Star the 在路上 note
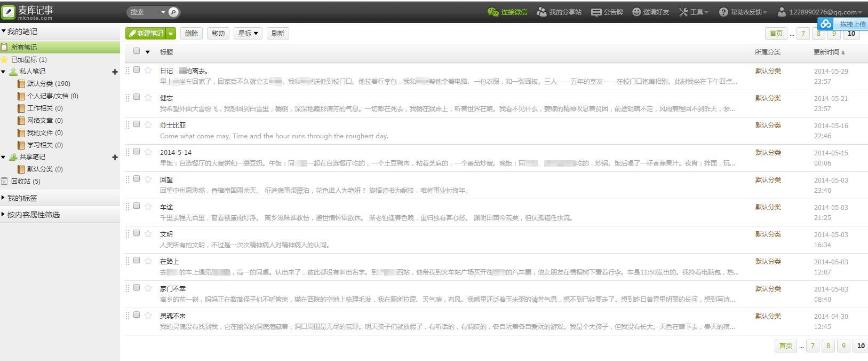 [x=148, y=261]
